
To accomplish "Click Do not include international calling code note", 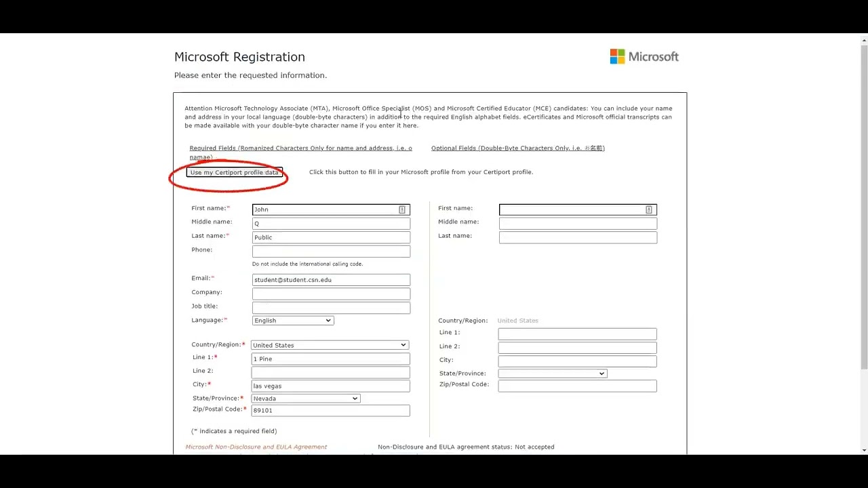I will coord(307,264).
